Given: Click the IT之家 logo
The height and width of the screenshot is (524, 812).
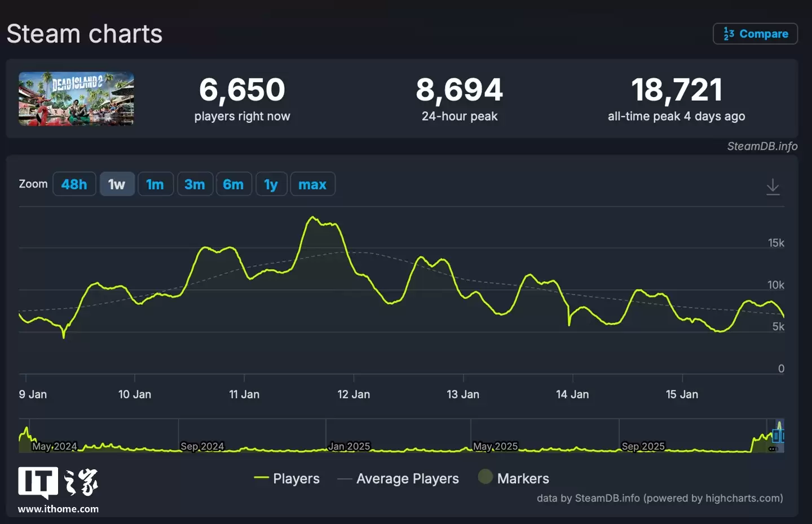Looking at the screenshot, I should click(x=58, y=482).
